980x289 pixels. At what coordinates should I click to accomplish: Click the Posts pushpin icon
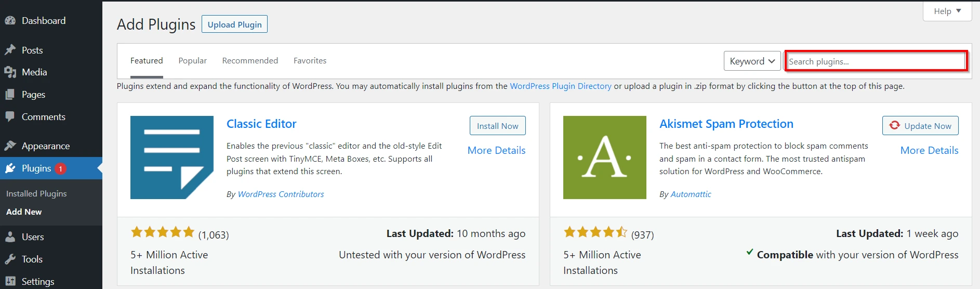pyautogui.click(x=10, y=50)
